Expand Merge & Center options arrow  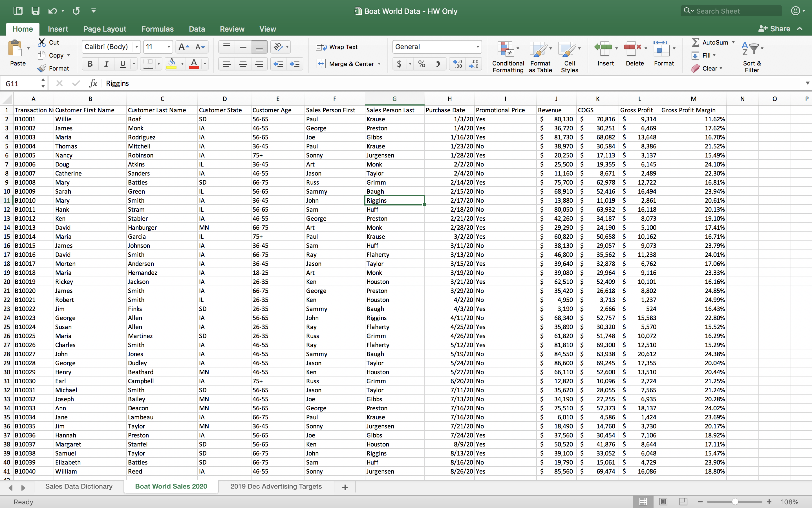(379, 63)
